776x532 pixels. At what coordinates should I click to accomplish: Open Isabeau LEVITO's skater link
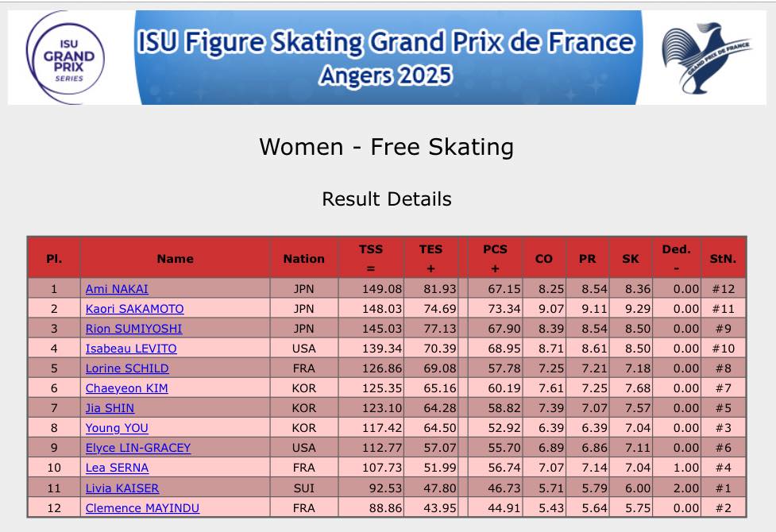click(131, 349)
